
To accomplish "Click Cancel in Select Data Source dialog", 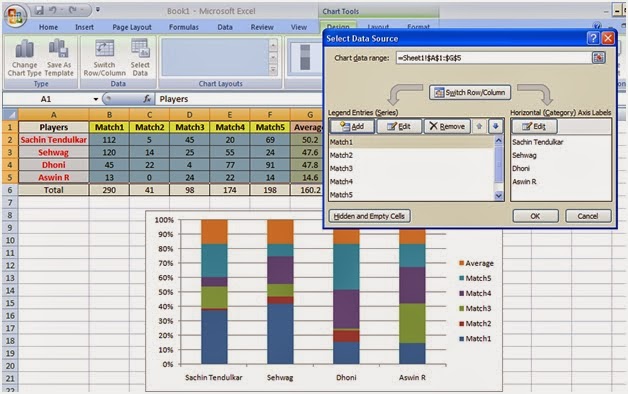I will [588, 216].
